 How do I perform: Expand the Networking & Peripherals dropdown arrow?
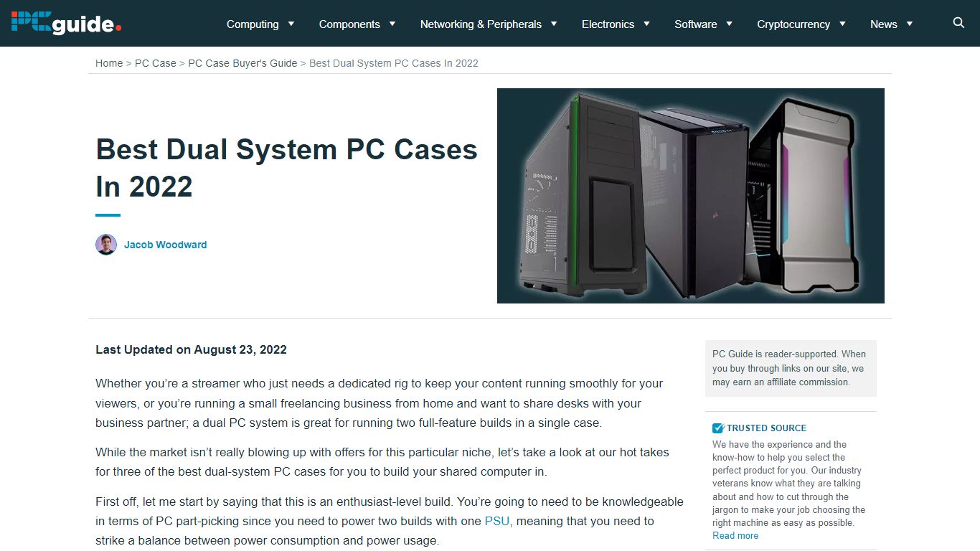pos(554,24)
